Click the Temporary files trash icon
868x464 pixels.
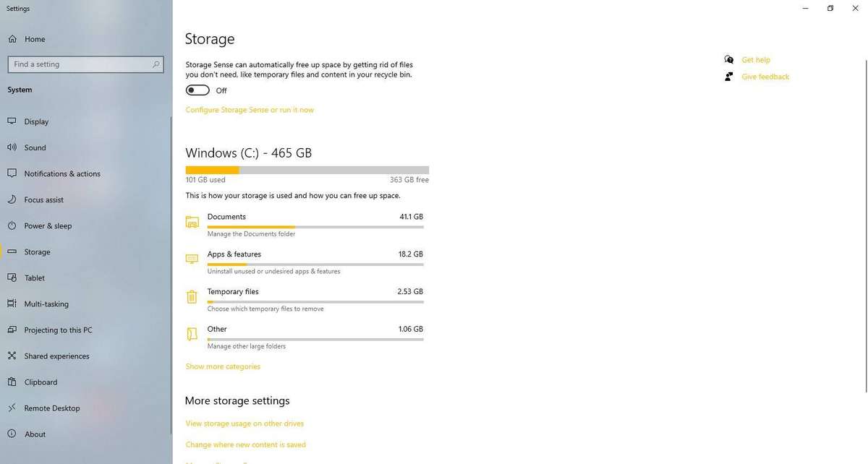tap(192, 297)
